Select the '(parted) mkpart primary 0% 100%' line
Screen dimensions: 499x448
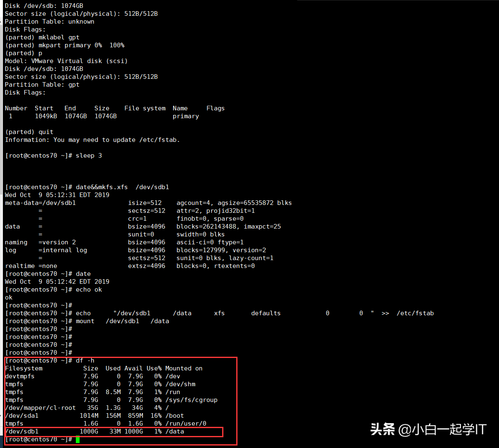65,45
